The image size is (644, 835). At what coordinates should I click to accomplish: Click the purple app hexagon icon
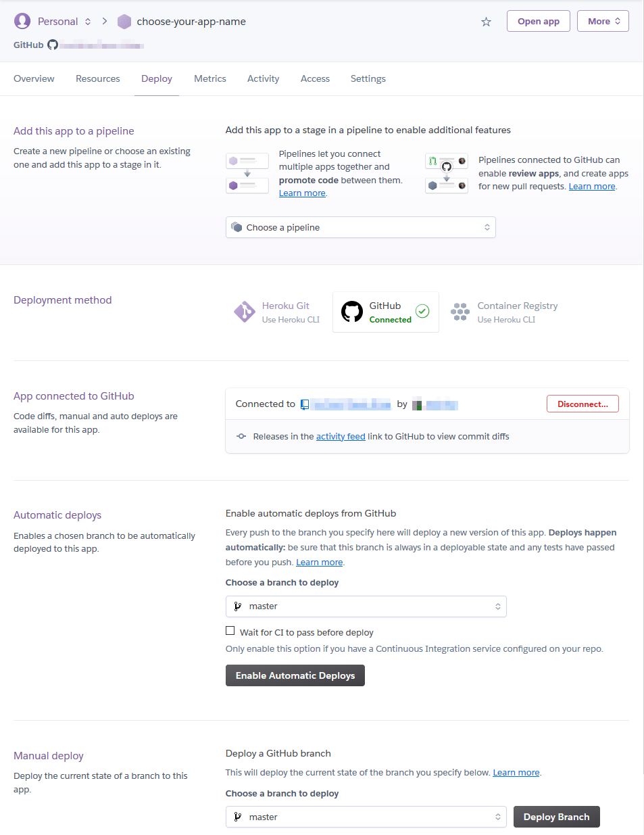coord(124,22)
